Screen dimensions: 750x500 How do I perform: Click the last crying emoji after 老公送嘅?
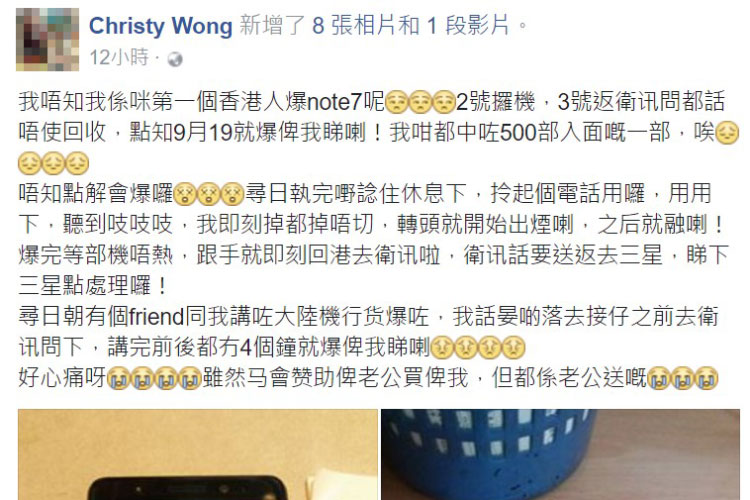(706, 378)
